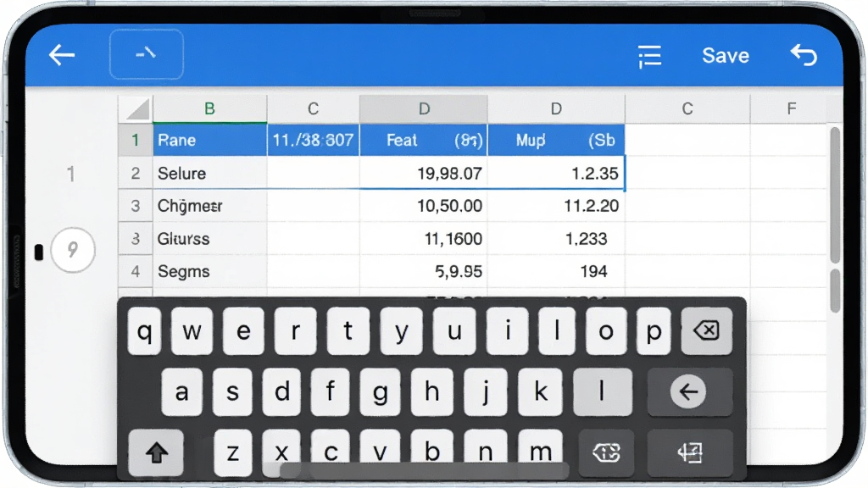Select the column F header

click(x=792, y=108)
